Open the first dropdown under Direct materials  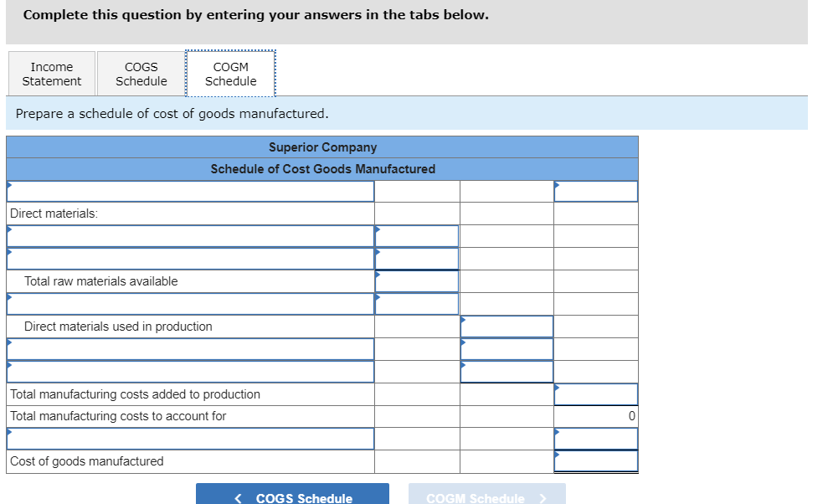(x=189, y=235)
